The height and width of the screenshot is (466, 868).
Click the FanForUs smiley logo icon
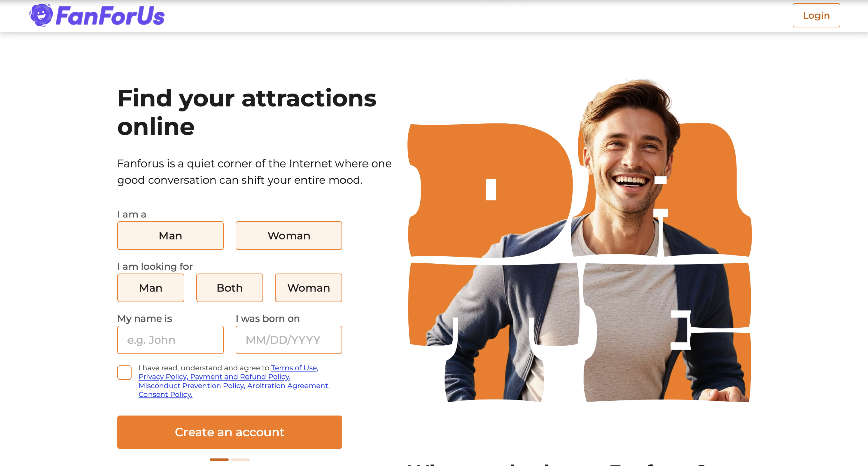point(41,15)
